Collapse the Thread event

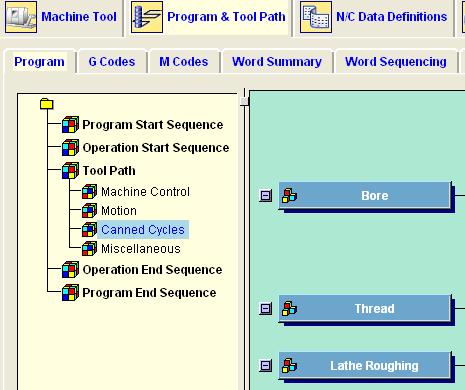pyautogui.click(x=266, y=309)
